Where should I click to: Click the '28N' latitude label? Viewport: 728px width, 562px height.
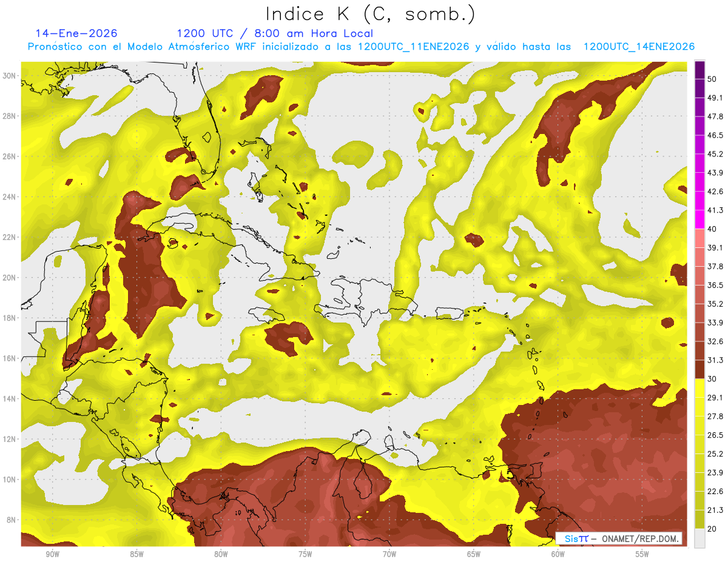pyautogui.click(x=10, y=116)
